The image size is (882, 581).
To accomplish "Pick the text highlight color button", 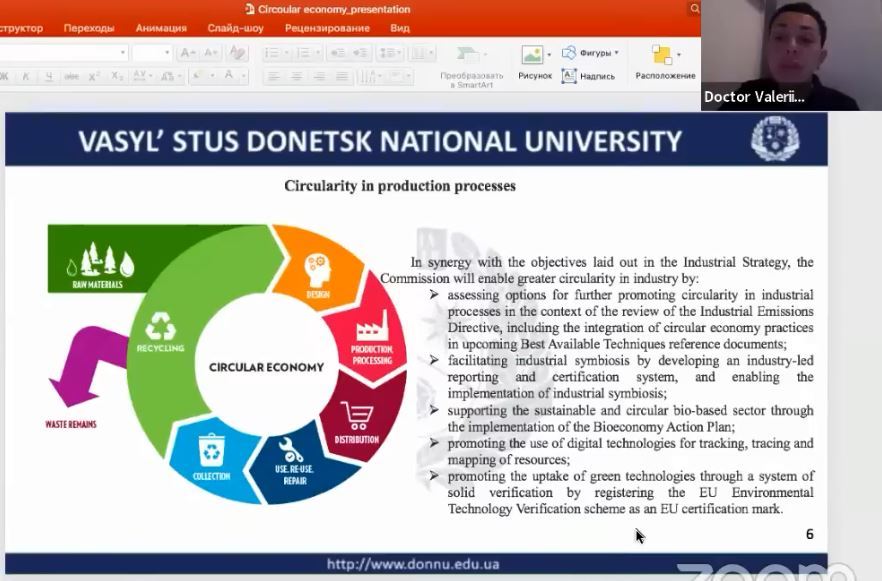I will (x=198, y=76).
